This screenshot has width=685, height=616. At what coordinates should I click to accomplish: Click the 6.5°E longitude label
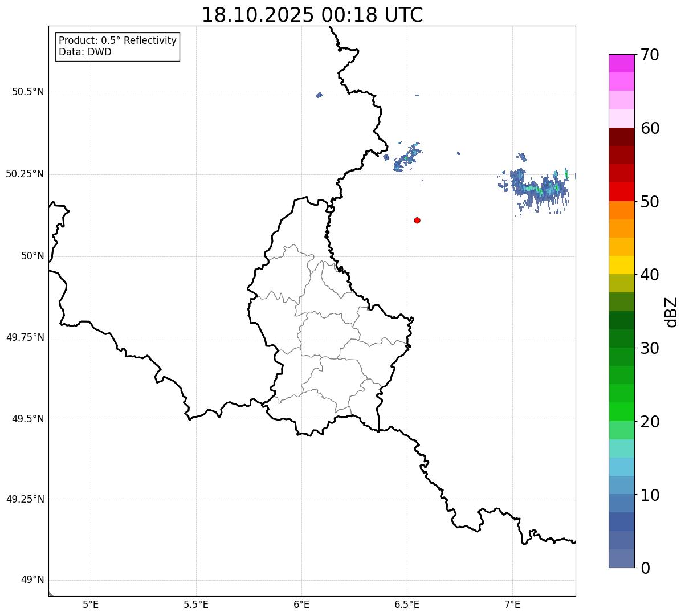[x=407, y=604]
